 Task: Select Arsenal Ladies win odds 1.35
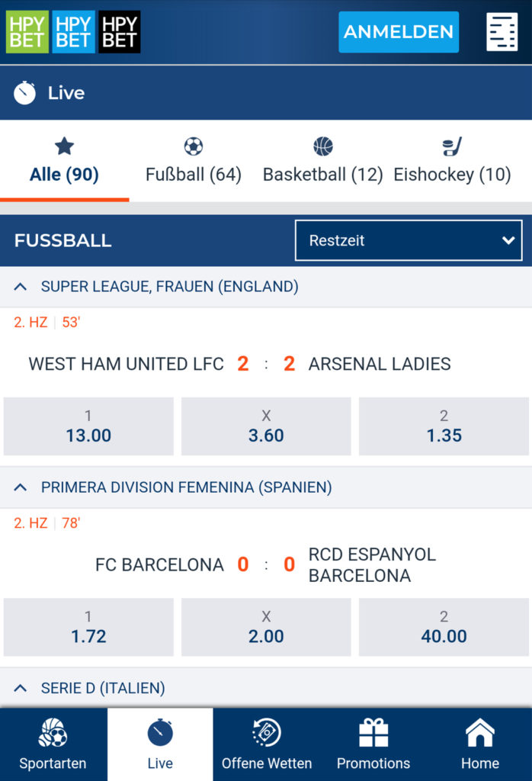444,426
